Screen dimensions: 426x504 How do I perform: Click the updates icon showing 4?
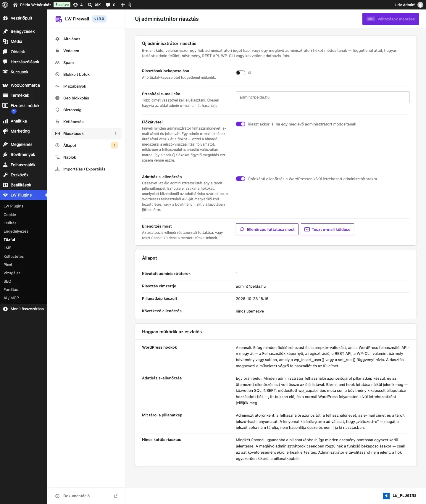tap(76, 5)
